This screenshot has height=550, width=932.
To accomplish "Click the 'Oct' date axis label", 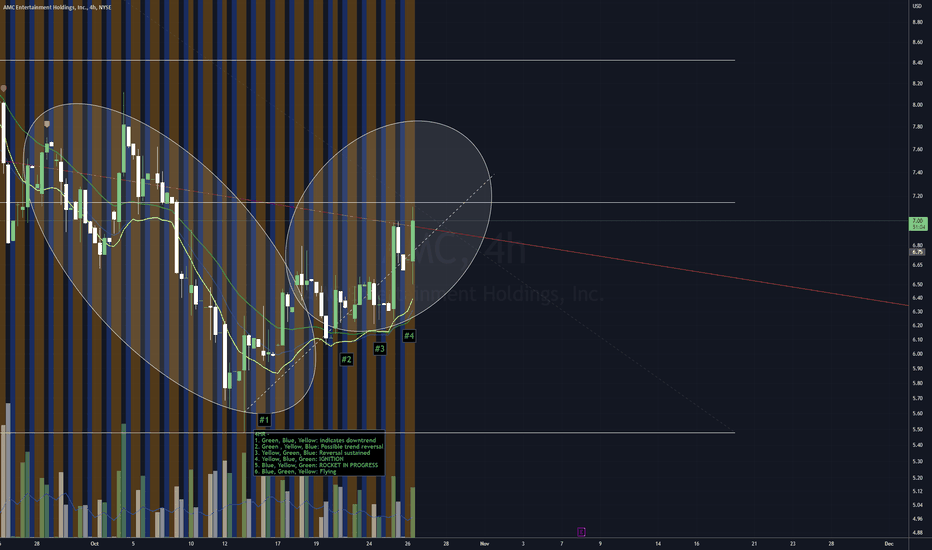I will 95,543.
